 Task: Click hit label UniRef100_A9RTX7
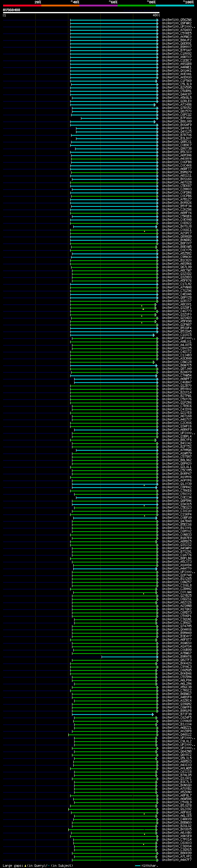click(x=176, y=57)
